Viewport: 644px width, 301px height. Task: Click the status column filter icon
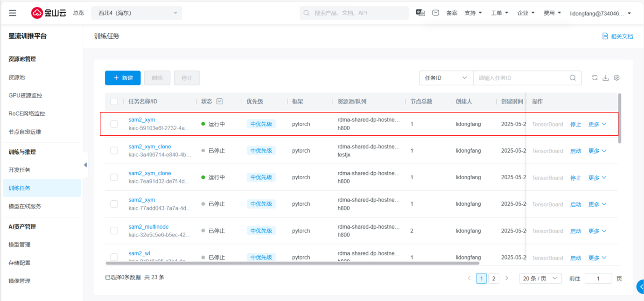pyautogui.click(x=219, y=101)
